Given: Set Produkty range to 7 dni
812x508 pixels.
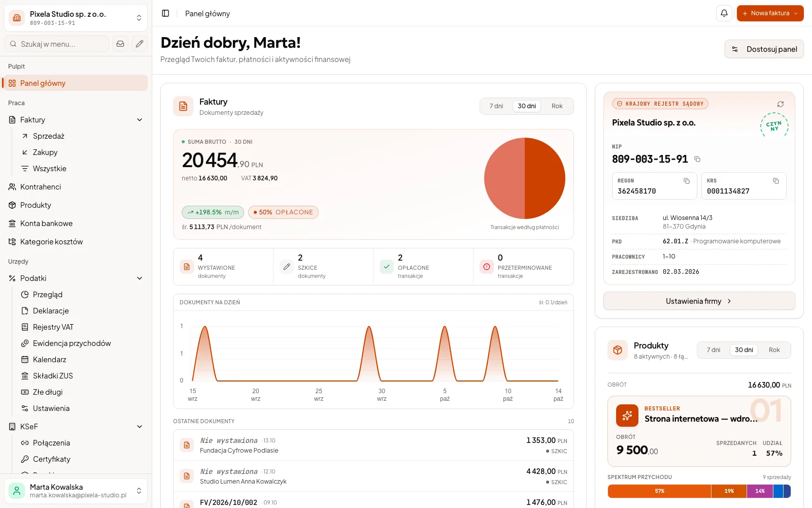Looking at the screenshot, I should tap(714, 350).
